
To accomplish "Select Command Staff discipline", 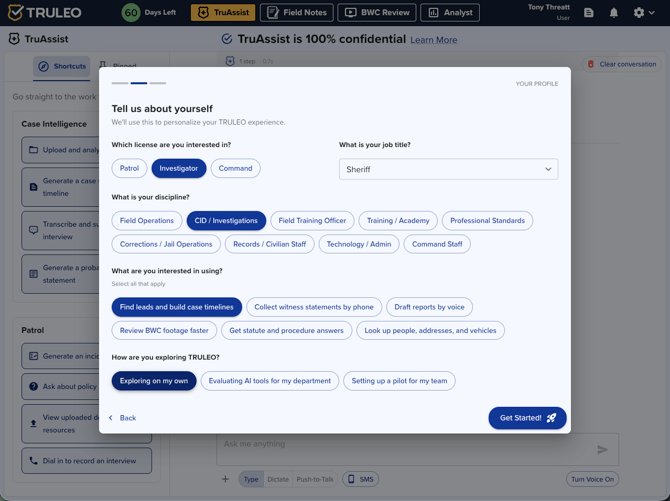I will pyautogui.click(x=437, y=244).
